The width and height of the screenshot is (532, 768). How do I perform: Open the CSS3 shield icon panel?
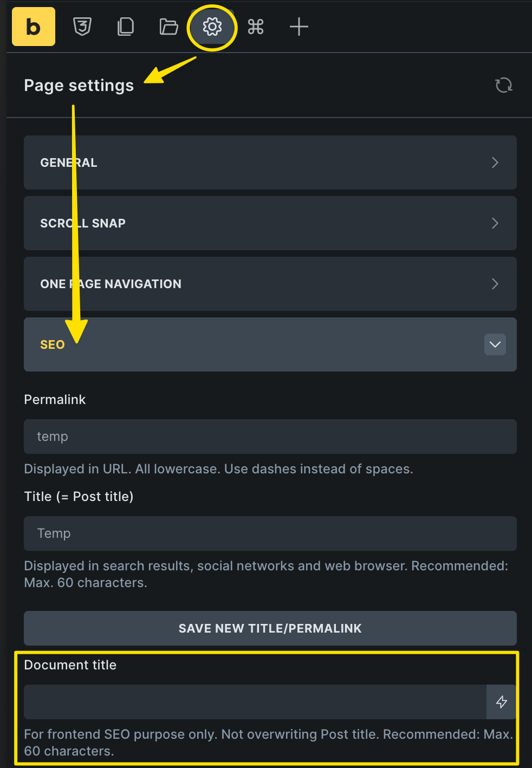pos(82,27)
